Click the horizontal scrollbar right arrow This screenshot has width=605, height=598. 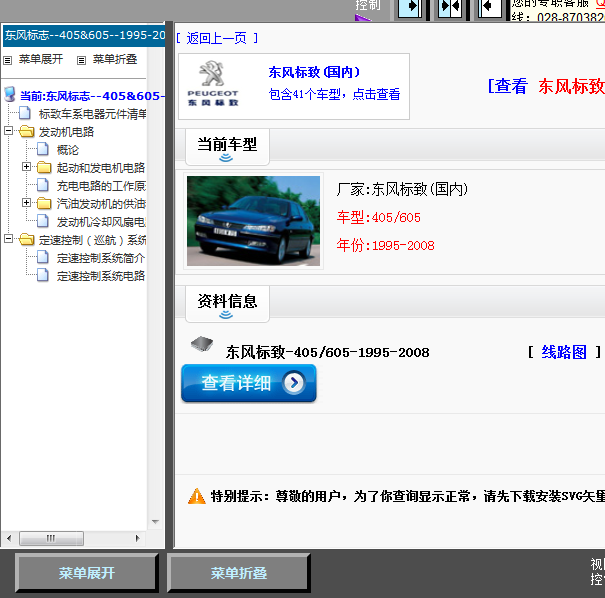(x=137, y=538)
